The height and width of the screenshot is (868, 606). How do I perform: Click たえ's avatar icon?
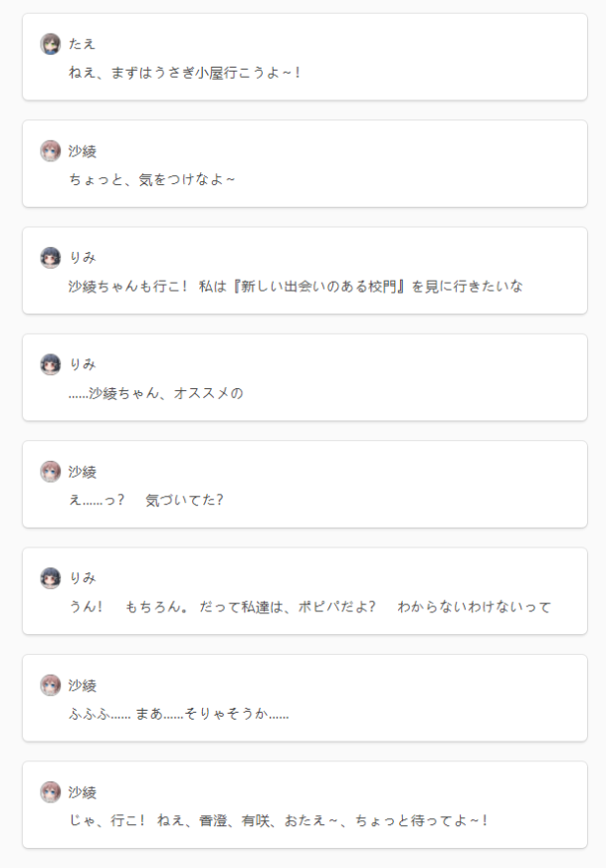click(x=51, y=44)
